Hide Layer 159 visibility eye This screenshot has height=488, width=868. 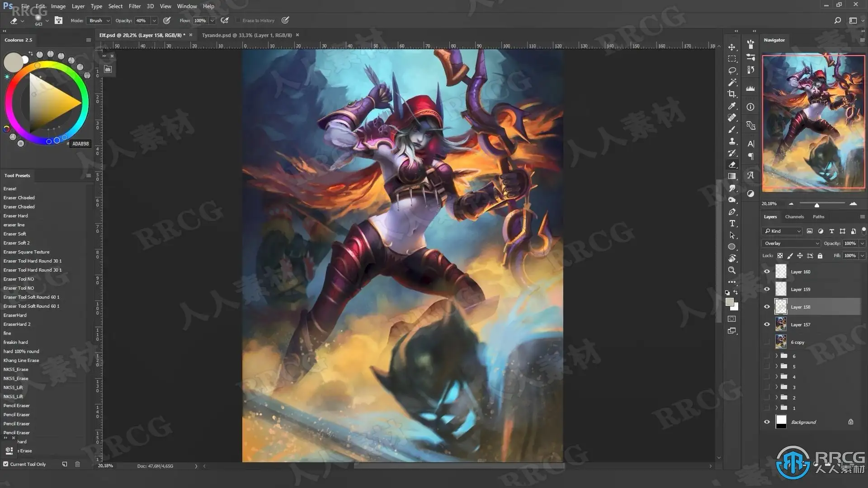pyautogui.click(x=767, y=289)
